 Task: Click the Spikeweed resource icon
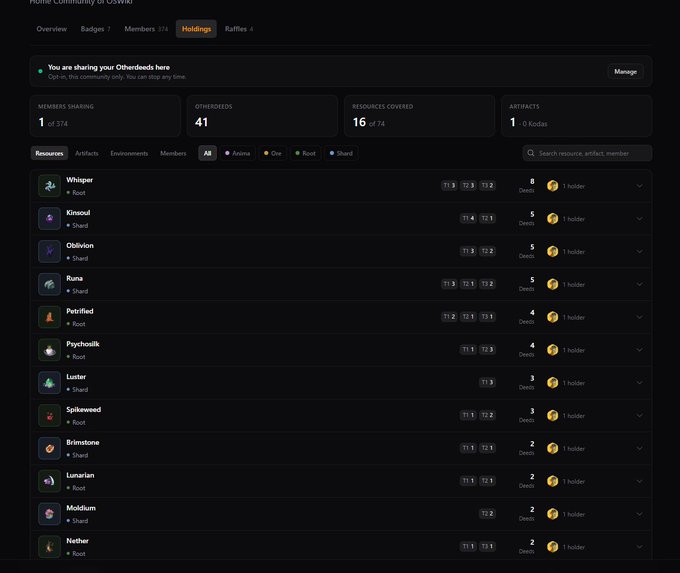pos(49,416)
